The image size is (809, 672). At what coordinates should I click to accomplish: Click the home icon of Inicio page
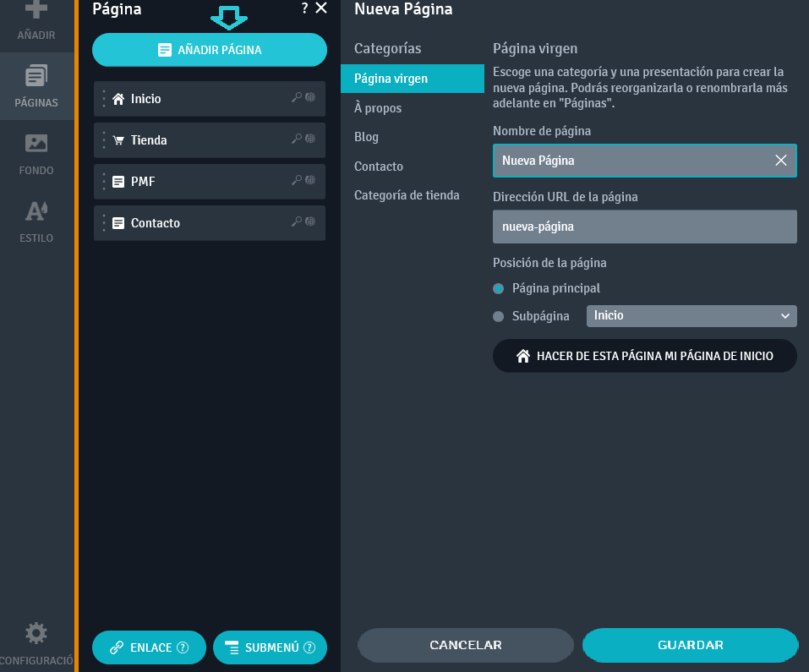pyautogui.click(x=118, y=99)
